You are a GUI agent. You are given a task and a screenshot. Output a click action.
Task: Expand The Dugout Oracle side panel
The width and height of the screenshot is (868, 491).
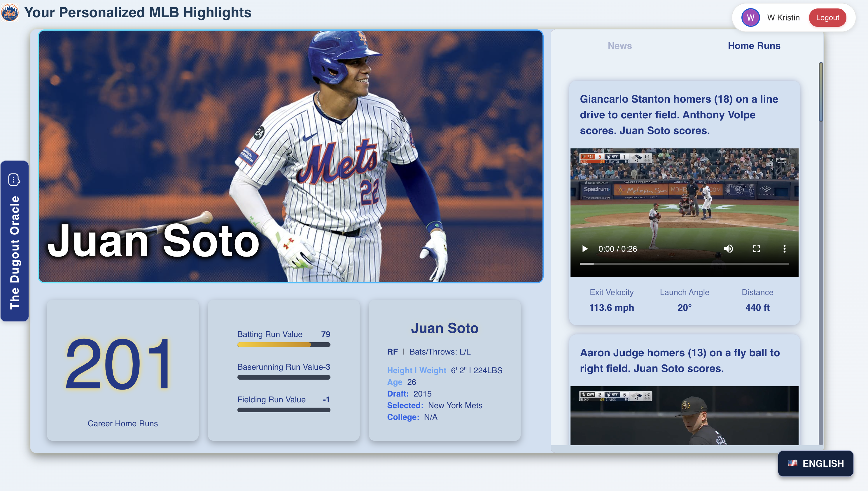(x=15, y=241)
